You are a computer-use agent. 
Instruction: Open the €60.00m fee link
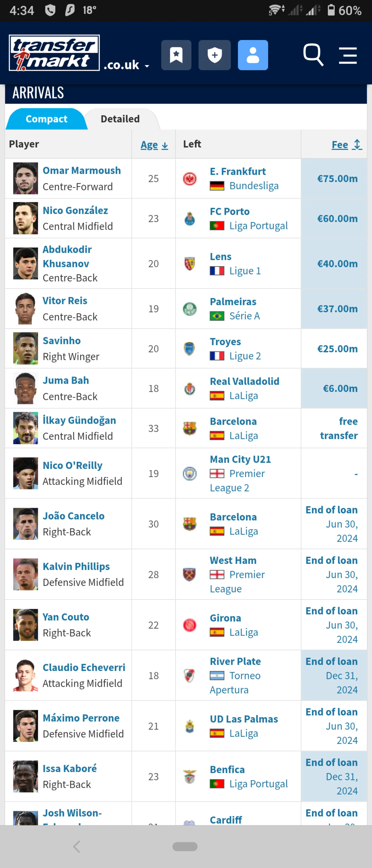tap(337, 219)
